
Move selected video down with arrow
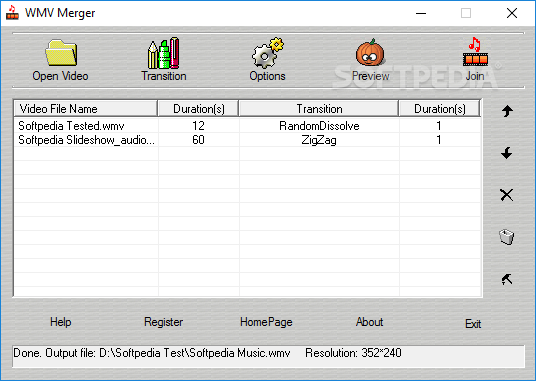(x=507, y=153)
